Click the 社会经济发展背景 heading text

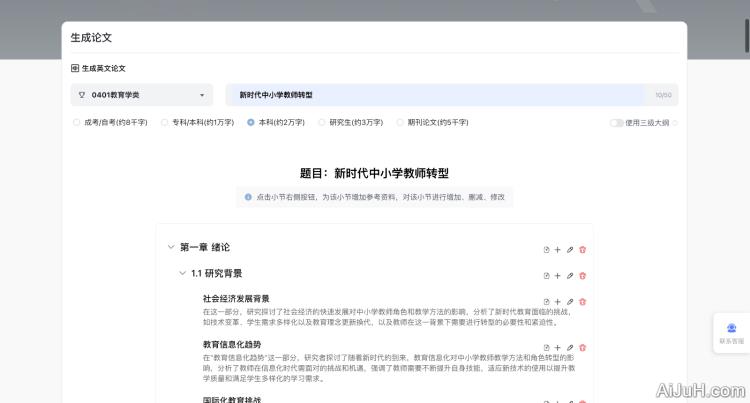pos(236,299)
